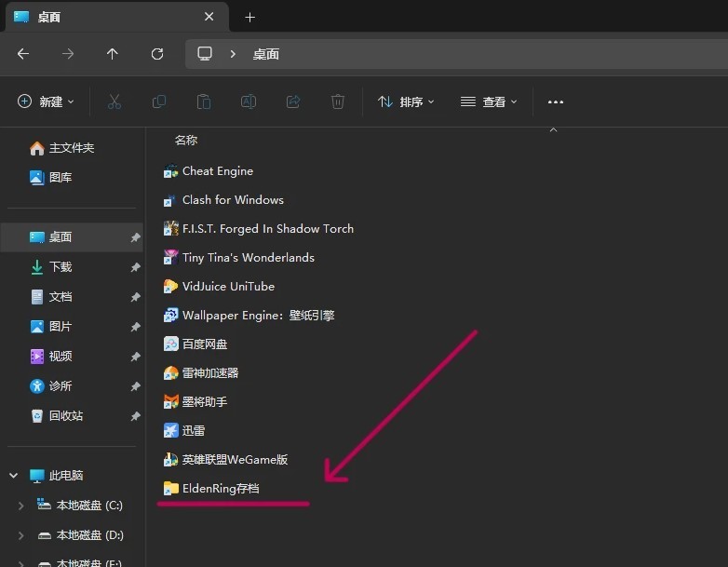Click the Copy icon in toolbar
This screenshot has width=728, height=567.
(x=159, y=101)
